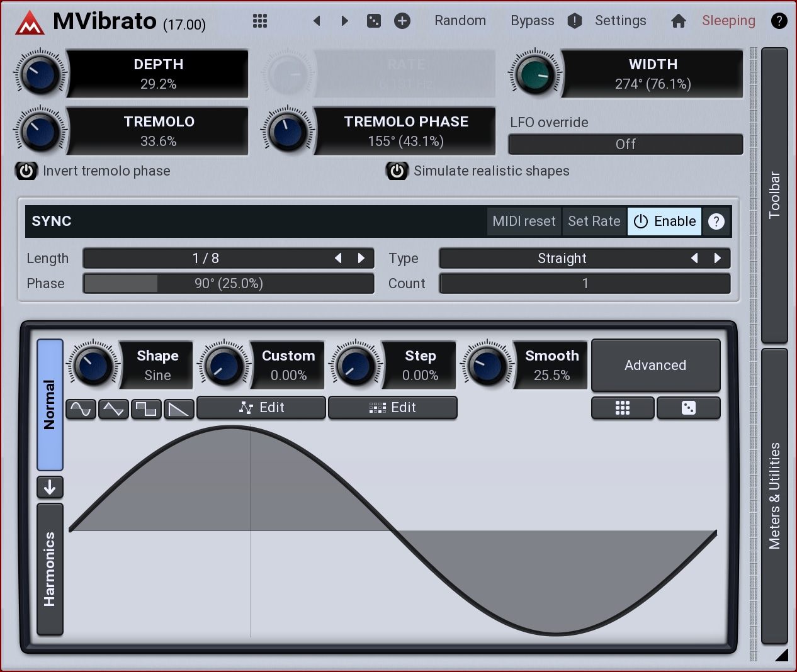This screenshot has height=672, width=797.
Task: Click the plus icon next to dice
Action: point(402,21)
